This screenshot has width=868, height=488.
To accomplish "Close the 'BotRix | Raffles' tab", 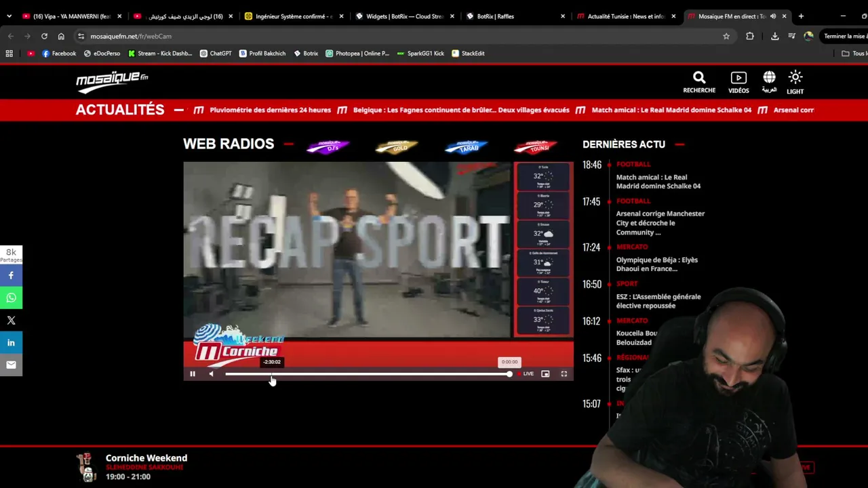I will pos(563,16).
